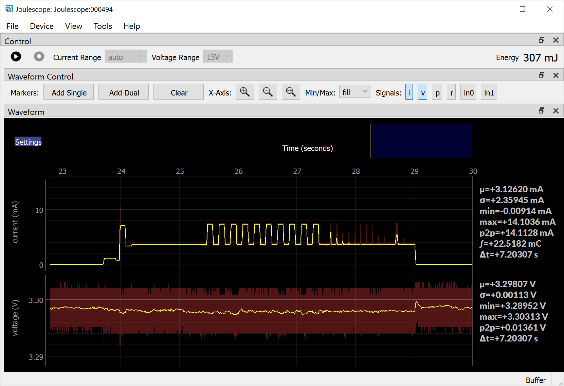The height and width of the screenshot is (386, 564).
Task: Close the Control panel
Action: point(555,40)
